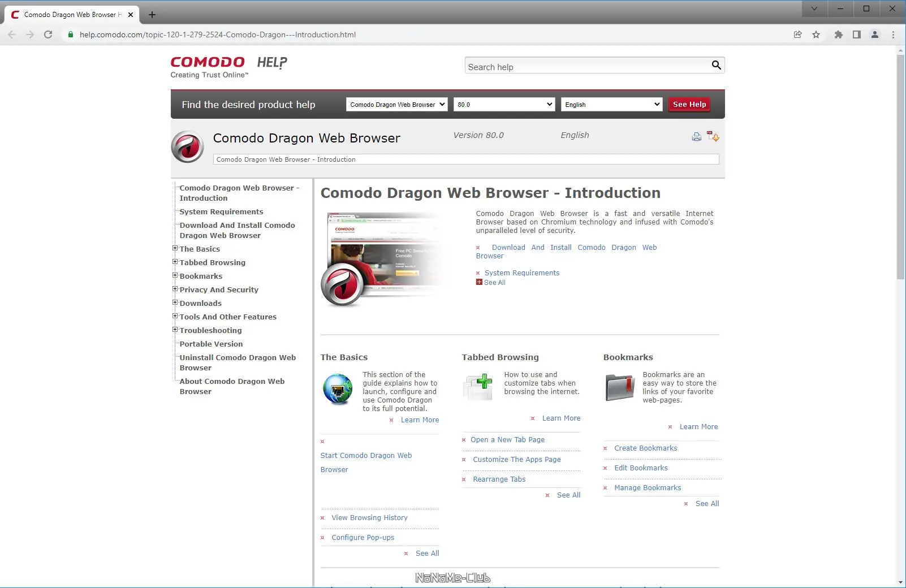
Task: Open the Rearrange Tabs link
Action: [x=499, y=479]
